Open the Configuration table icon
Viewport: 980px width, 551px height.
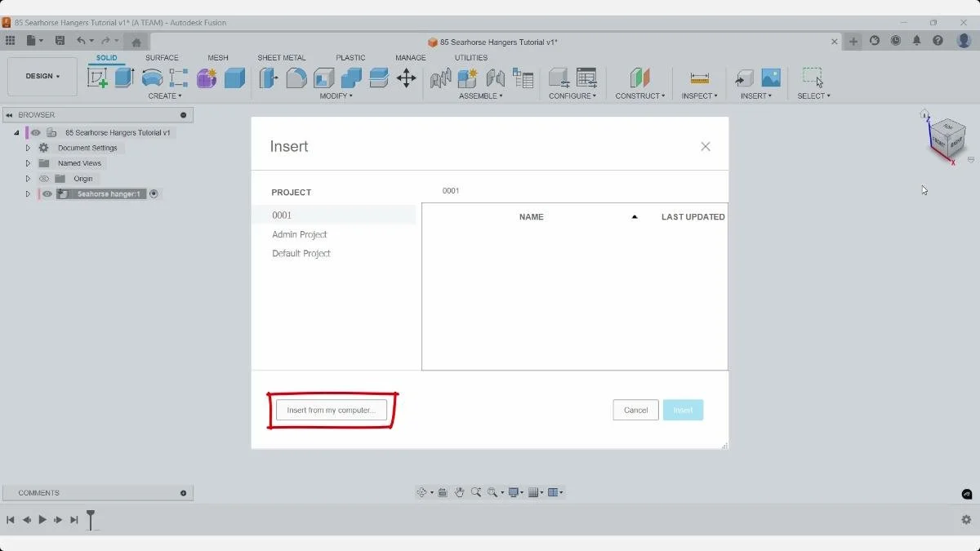[x=586, y=78]
